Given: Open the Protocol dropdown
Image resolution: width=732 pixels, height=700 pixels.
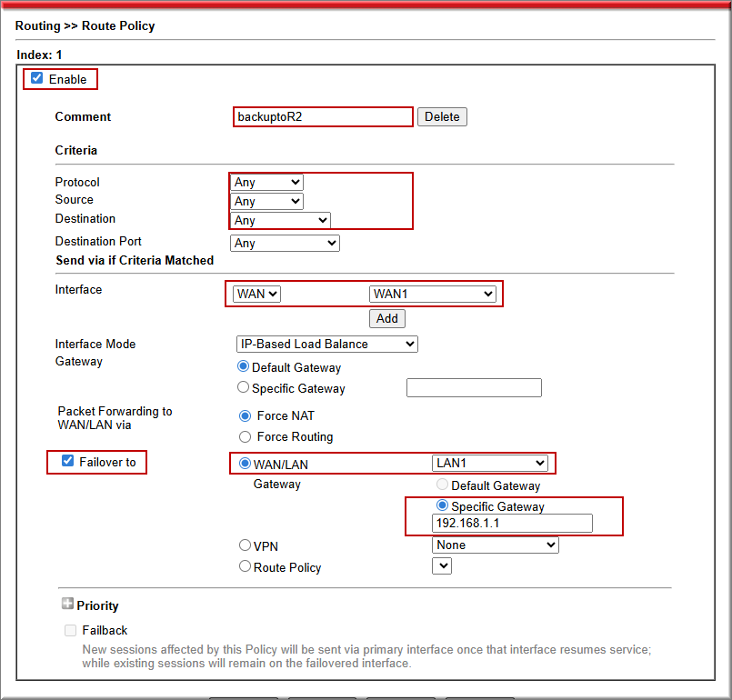Looking at the screenshot, I should click(x=266, y=183).
